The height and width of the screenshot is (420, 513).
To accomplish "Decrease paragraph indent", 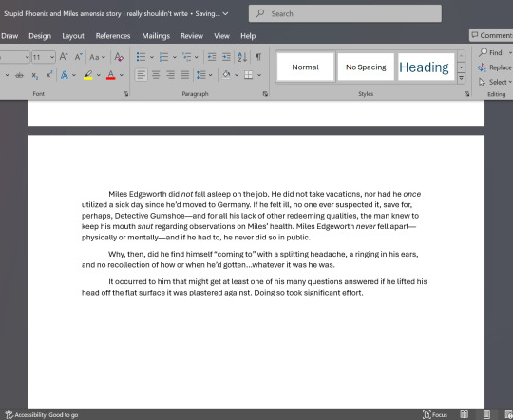I will [x=212, y=57].
